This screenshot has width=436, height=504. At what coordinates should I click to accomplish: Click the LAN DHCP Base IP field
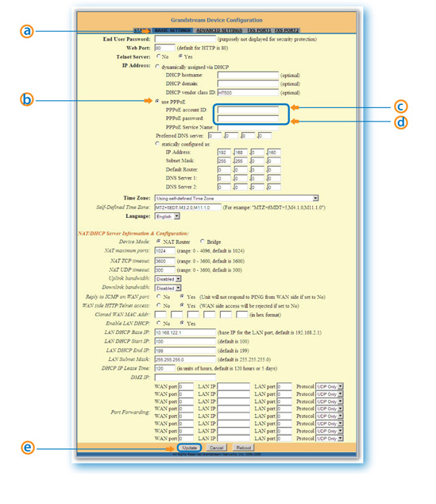click(x=185, y=332)
